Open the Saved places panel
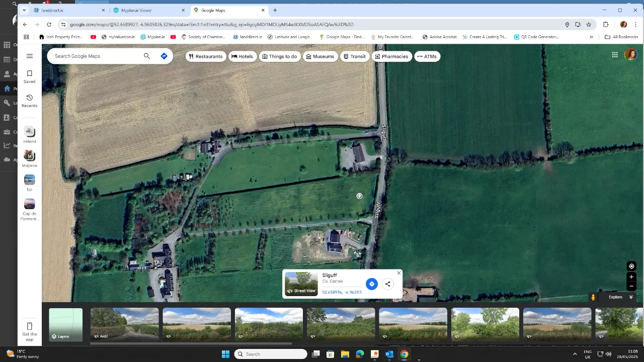The height and width of the screenshot is (362, 644). click(29, 77)
